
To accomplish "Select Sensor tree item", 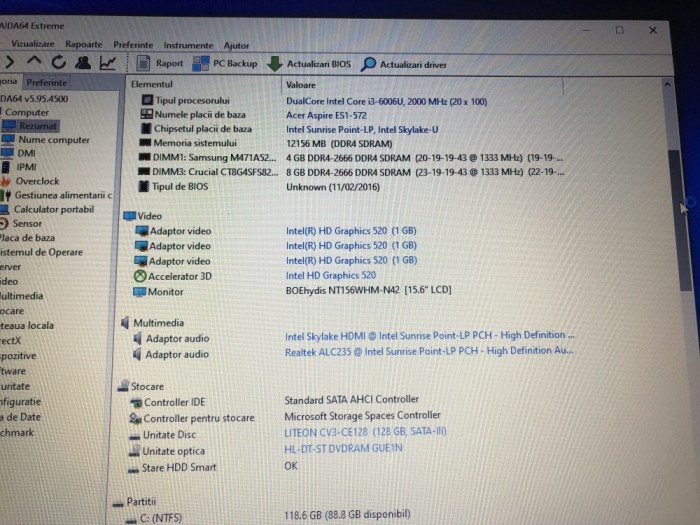I will (x=27, y=224).
